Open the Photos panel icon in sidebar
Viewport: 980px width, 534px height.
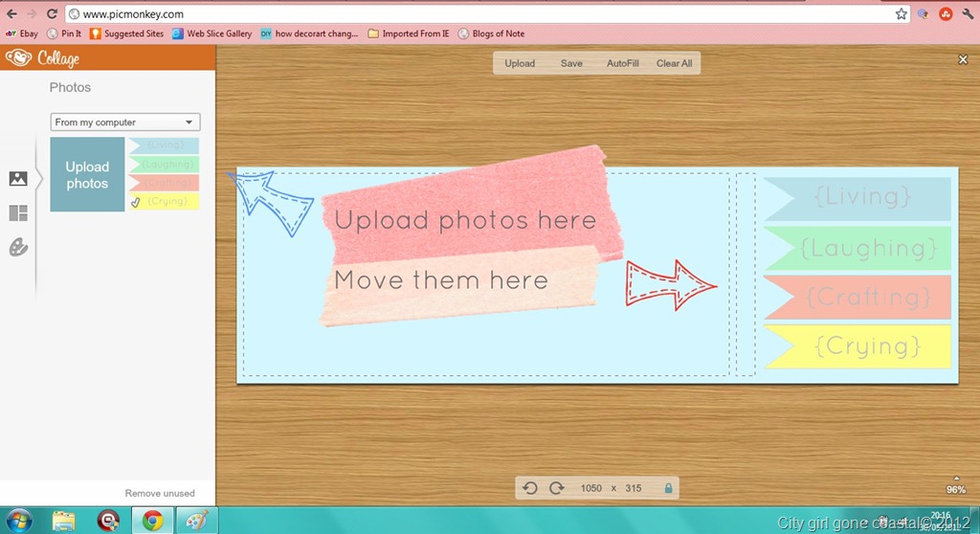pyautogui.click(x=18, y=179)
